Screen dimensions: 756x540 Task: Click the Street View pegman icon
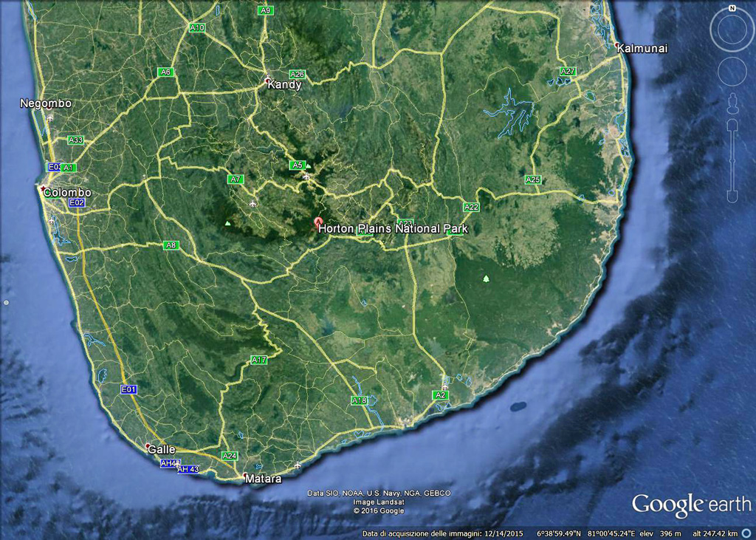tap(732, 102)
